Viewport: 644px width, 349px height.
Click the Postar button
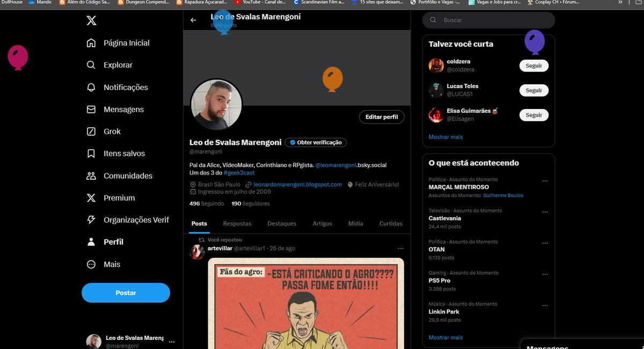click(126, 293)
